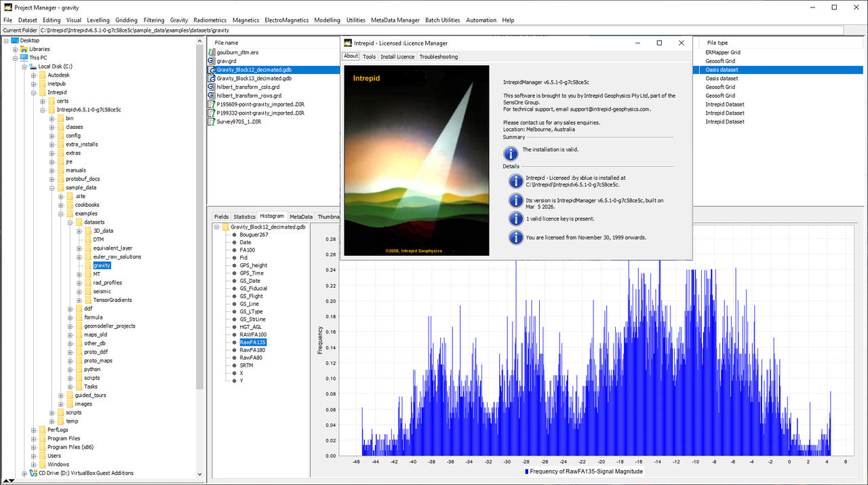Click the 'ERMapper Grid' file type cell
868x485 pixels.
click(x=723, y=52)
